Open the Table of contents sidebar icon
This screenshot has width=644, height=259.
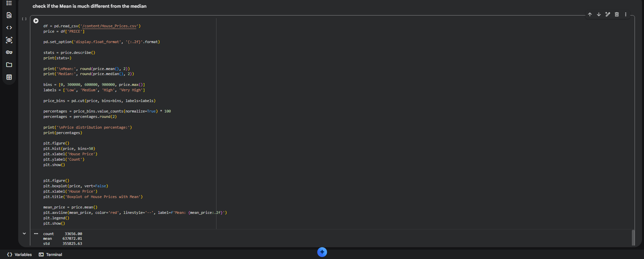[x=9, y=3]
